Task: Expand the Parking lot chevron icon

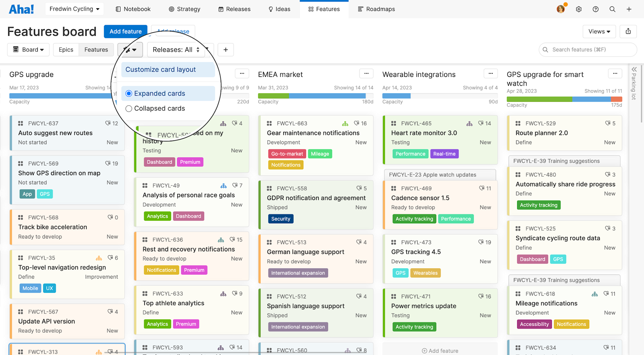Action: coord(634,69)
